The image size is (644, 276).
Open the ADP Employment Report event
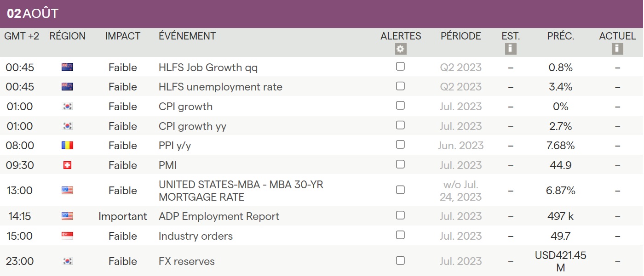click(x=219, y=216)
